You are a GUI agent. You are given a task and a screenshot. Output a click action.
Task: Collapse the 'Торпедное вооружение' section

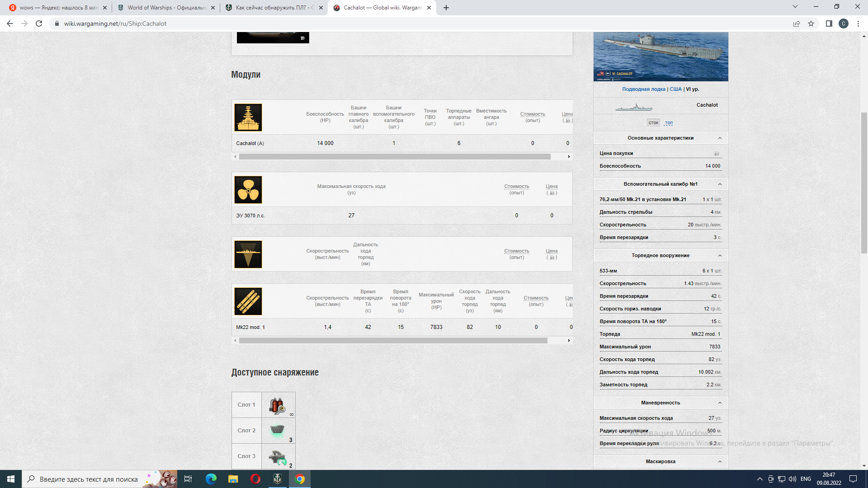[720, 256]
